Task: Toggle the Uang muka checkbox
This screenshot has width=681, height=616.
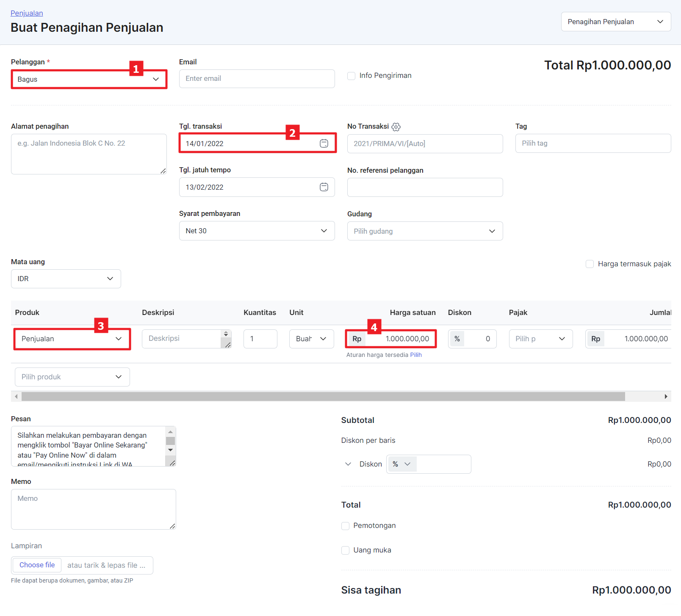Action: 346,550
